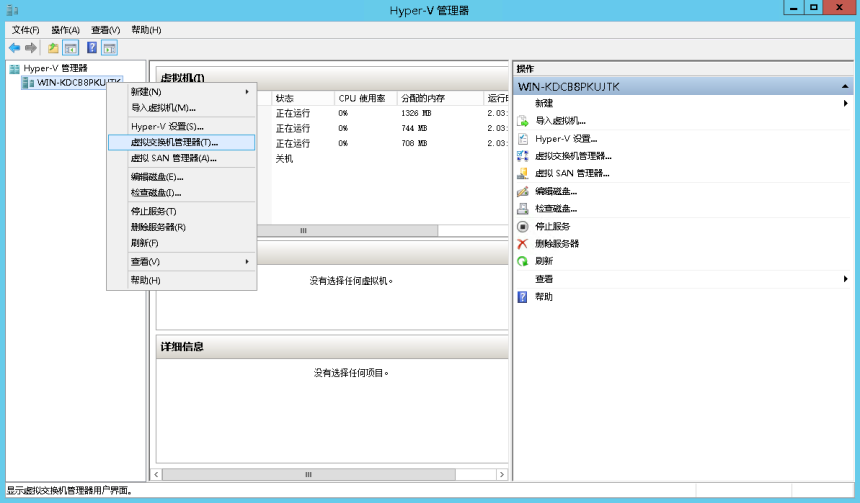Click 虚拟交换机管理器... link in Actions pane
This screenshot has width=860, height=503.
pos(573,156)
